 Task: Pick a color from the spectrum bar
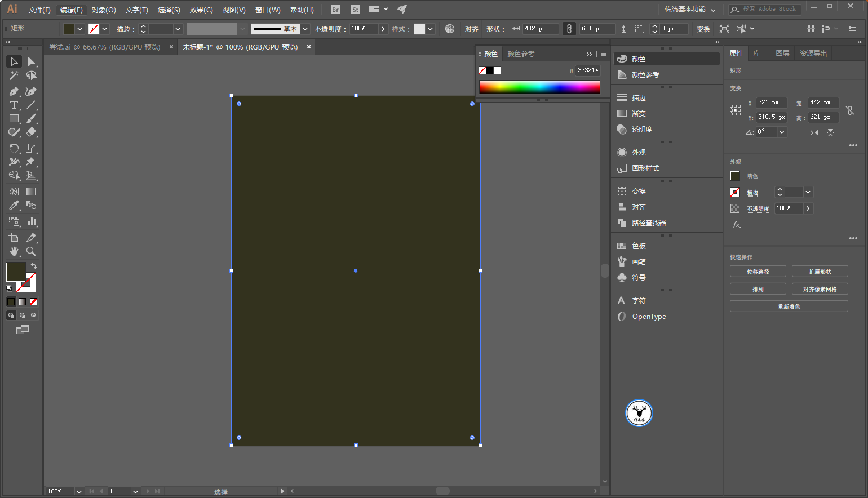[x=539, y=87]
